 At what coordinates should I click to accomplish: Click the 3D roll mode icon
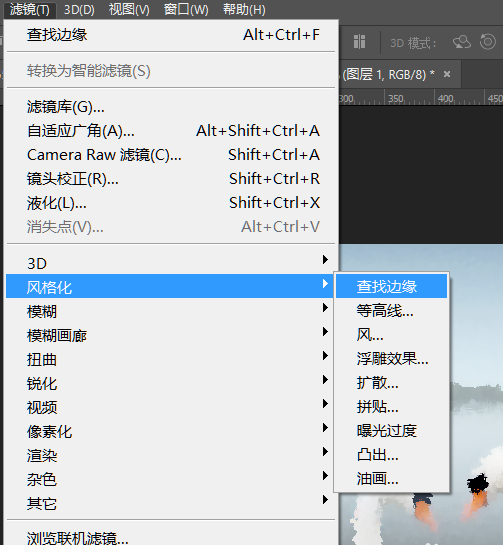[488, 42]
